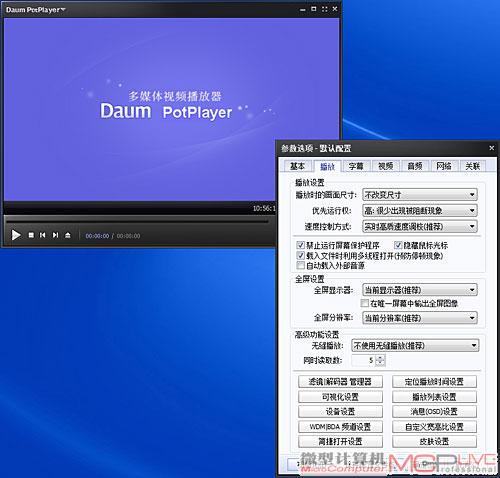500x478 pixels.
Task: Switch to the 视频 tab
Action: [x=385, y=166]
